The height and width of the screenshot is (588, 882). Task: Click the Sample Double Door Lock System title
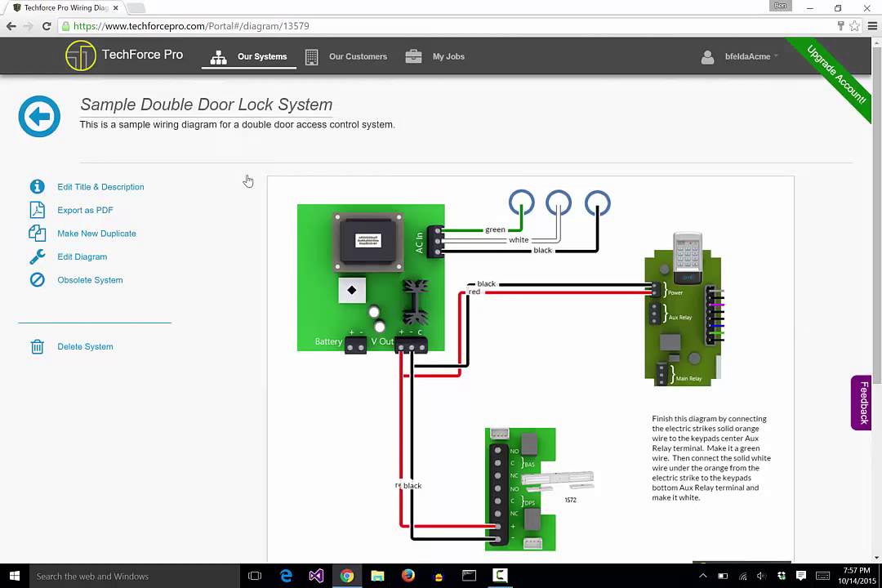206,105
